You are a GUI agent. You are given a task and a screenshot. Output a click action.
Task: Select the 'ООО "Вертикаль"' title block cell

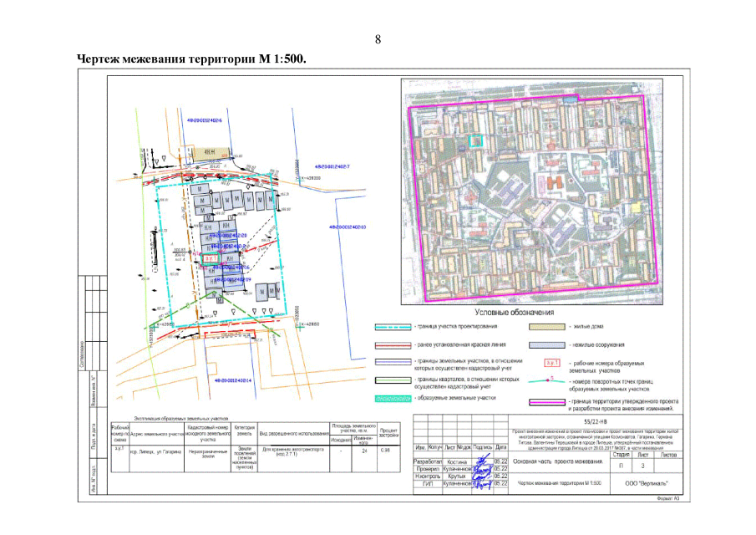pyautogui.click(x=646, y=484)
